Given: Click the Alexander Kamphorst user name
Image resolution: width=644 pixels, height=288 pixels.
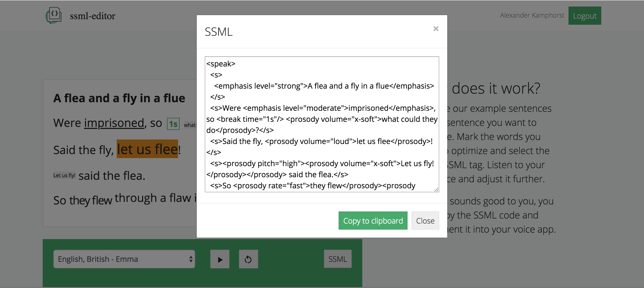Looking at the screenshot, I should pos(532,15).
